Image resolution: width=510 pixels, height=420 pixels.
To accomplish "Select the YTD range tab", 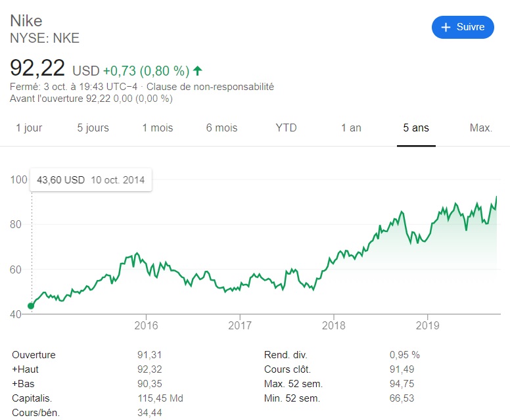I will click(x=286, y=128).
